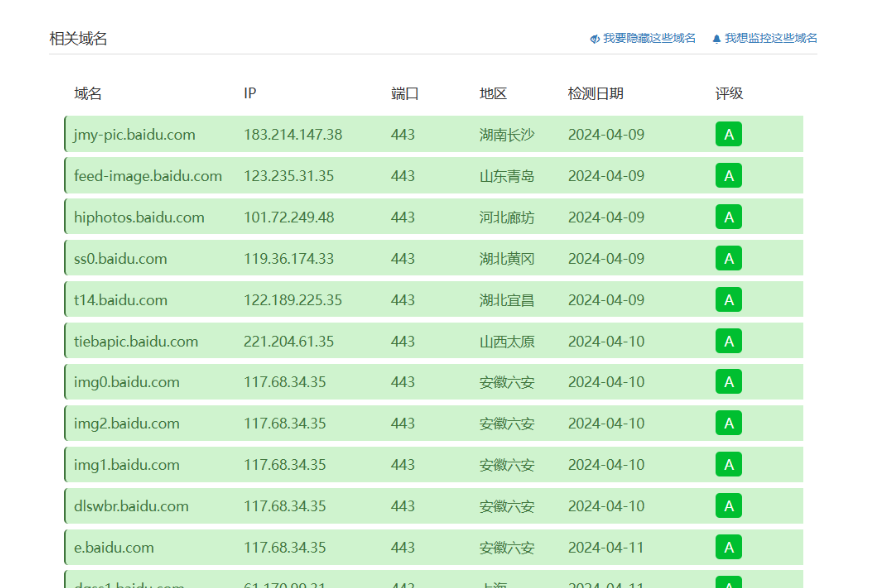The image size is (875, 588).
Task: Click region 湖北宜昌 in t14 row
Action: point(507,300)
